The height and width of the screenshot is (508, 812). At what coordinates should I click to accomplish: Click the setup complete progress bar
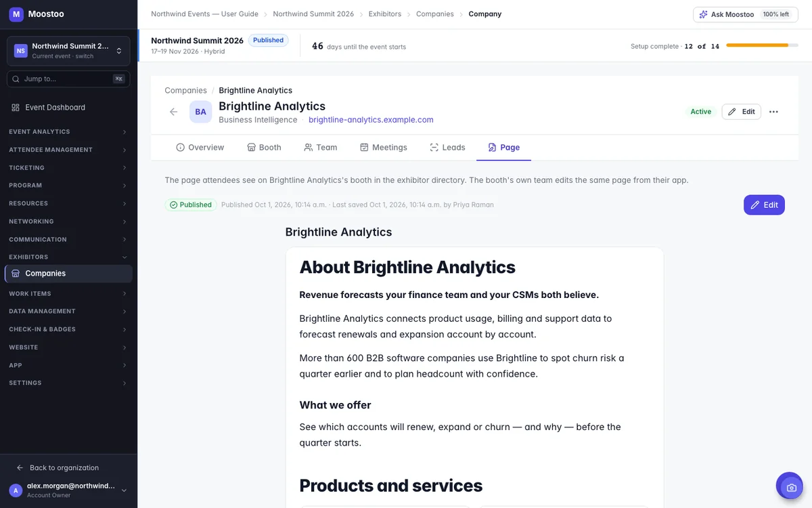click(761, 45)
